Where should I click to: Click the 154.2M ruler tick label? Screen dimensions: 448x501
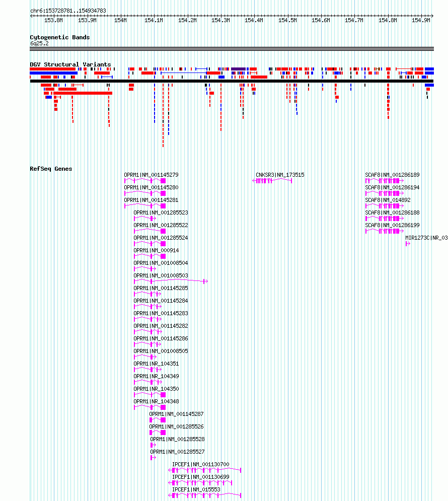187,21
